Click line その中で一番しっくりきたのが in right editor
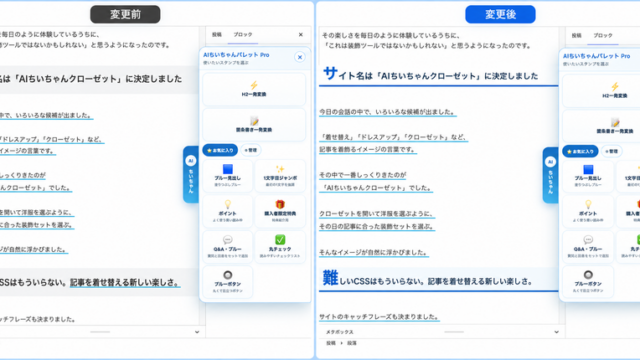This screenshot has height=360, width=640. click(362, 175)
